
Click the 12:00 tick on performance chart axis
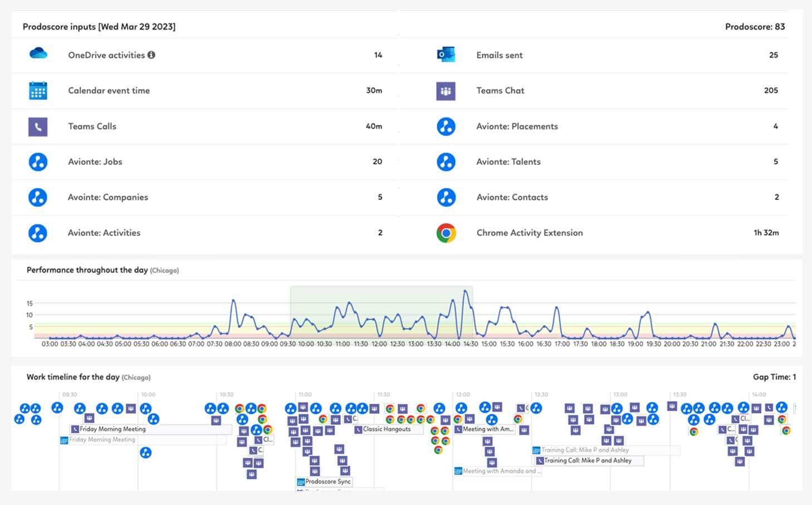coord(379,344)
